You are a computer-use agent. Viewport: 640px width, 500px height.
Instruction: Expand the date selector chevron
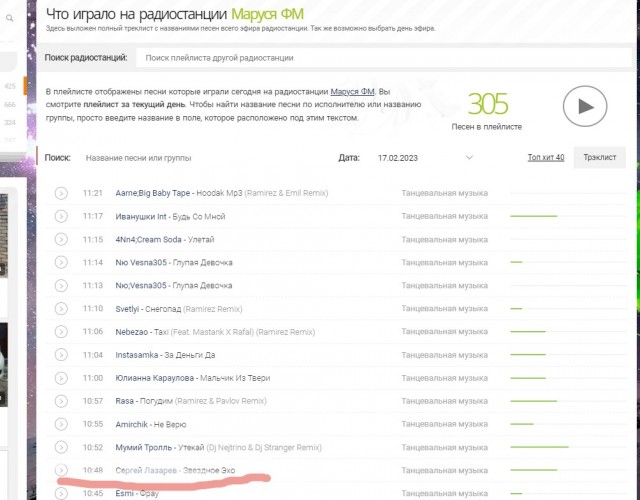pyautogui.click(x=469, y=158)
